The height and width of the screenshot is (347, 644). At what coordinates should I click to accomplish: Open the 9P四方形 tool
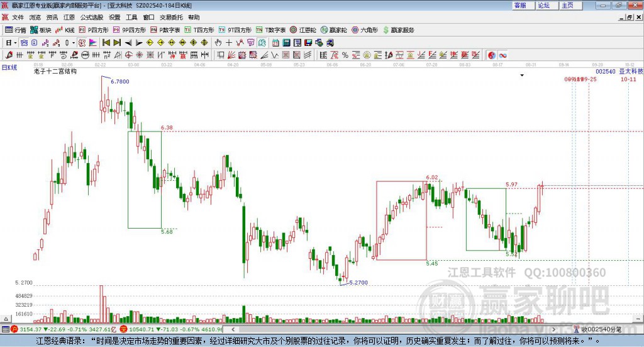130,30
